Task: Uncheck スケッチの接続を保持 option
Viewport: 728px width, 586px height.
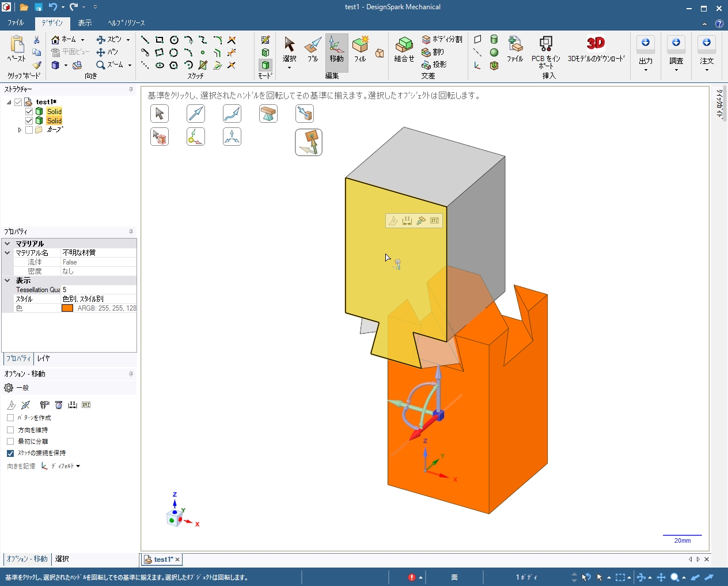Action: [x=10, y=453]
